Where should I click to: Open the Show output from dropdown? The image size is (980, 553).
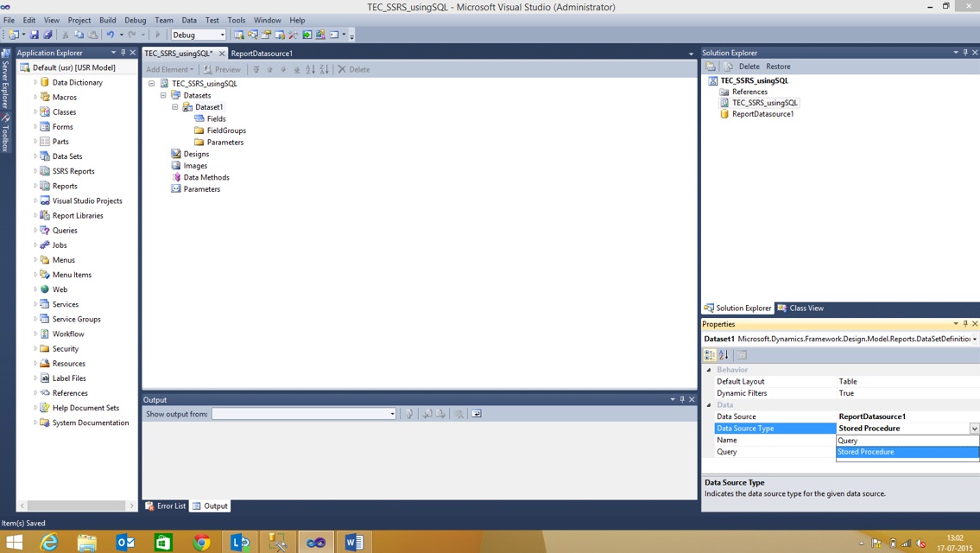coord(392,414)
